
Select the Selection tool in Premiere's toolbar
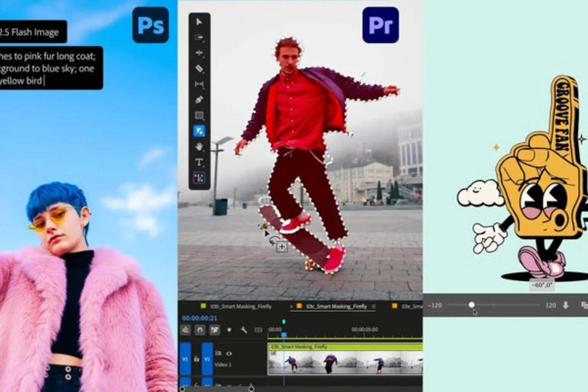click(x=199, y=22)
